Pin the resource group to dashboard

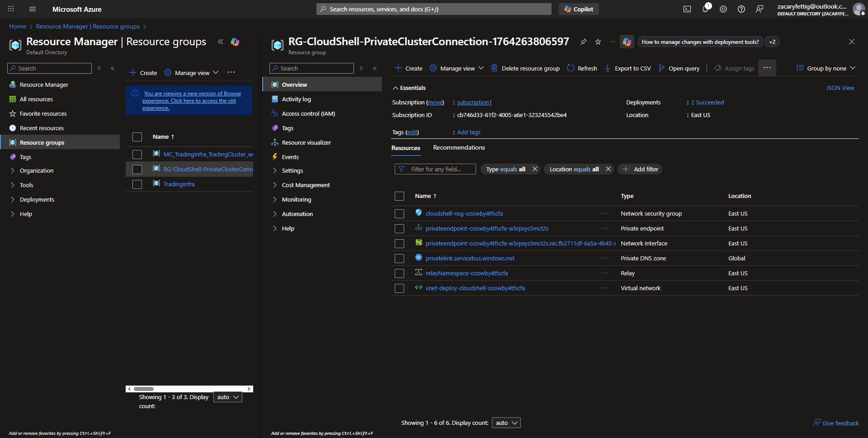[x=583, y=42]
